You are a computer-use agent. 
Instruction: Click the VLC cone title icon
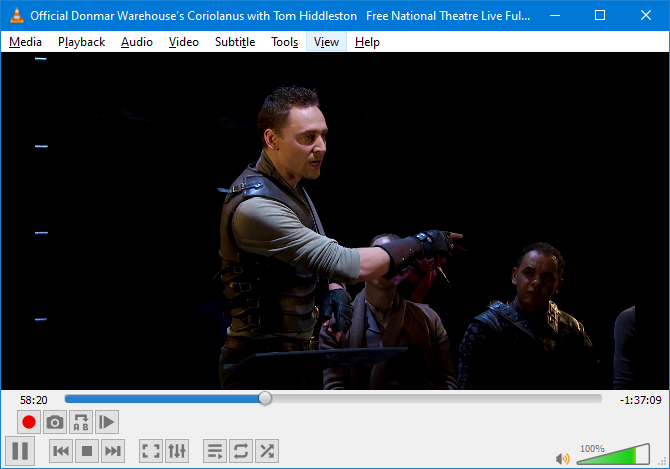pyautogui.click(x=17, y=15)
